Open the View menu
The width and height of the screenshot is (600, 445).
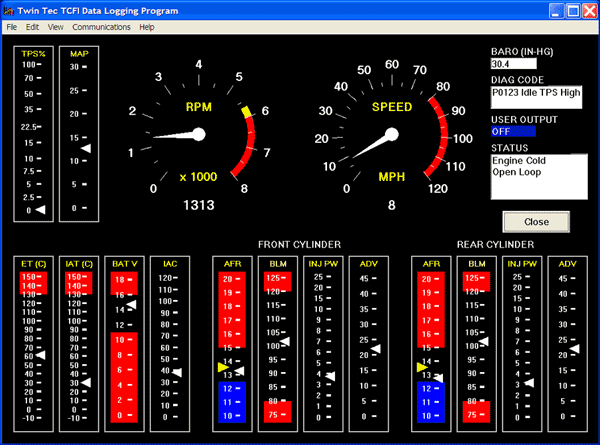pos(55,27)
